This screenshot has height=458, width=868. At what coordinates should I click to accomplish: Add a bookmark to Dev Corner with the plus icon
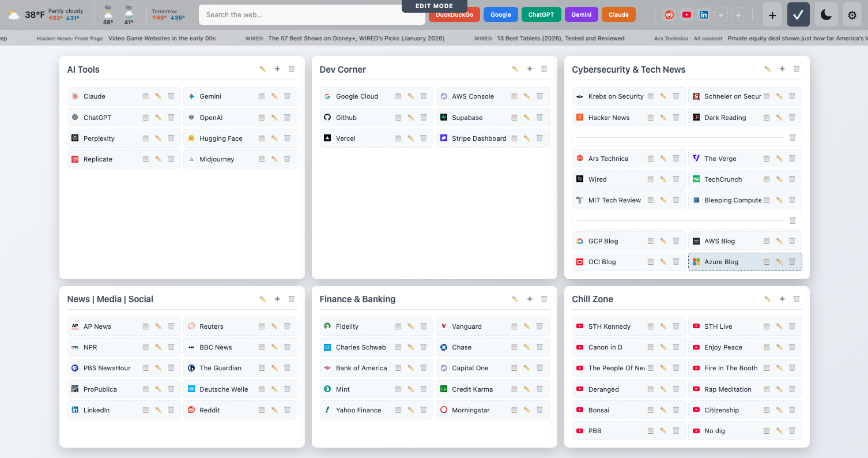[x=530, y=69]
